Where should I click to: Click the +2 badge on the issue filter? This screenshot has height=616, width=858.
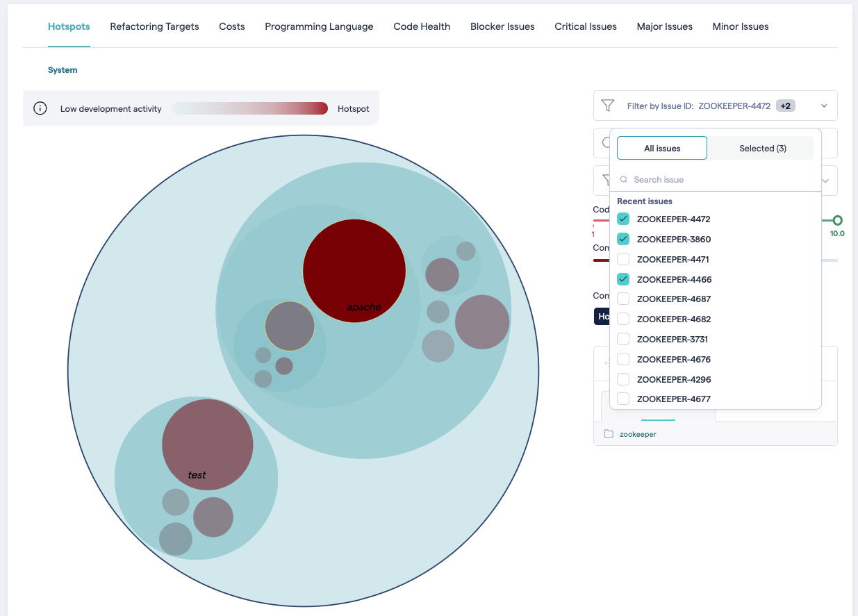pyautogui.click(x=786, y=106)
